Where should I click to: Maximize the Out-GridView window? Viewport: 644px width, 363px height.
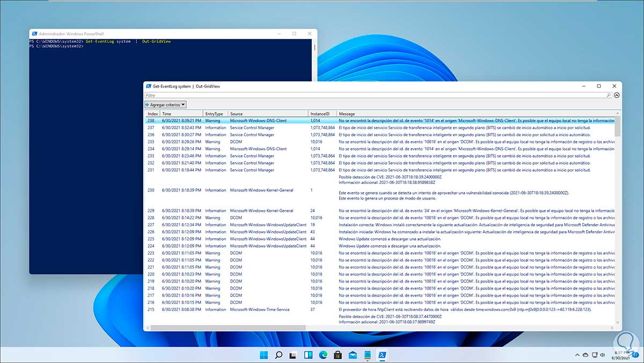(599, 86)
